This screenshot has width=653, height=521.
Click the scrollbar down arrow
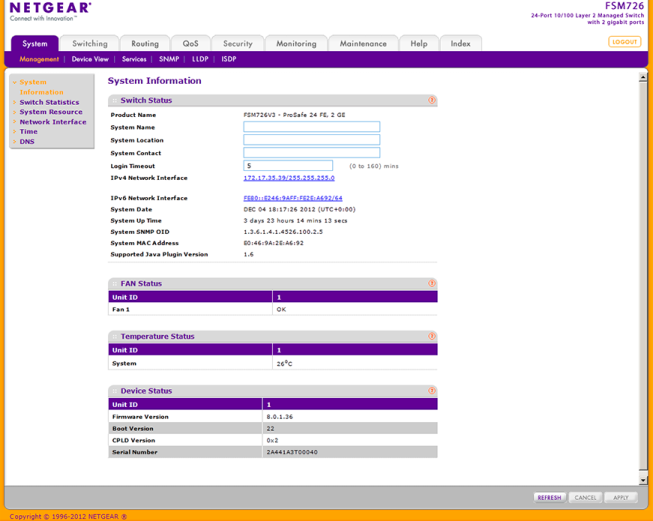pyautogui.click(x=643, y=480)
